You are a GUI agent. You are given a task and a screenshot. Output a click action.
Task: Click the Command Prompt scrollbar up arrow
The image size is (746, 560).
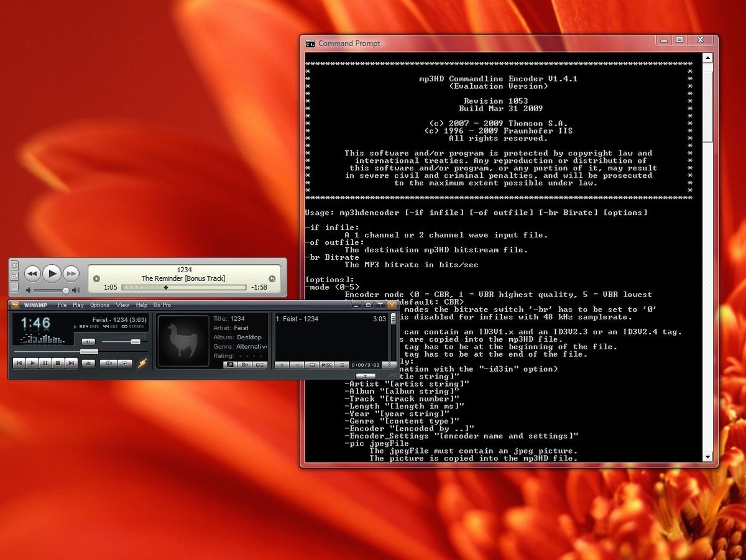point(707,58)
